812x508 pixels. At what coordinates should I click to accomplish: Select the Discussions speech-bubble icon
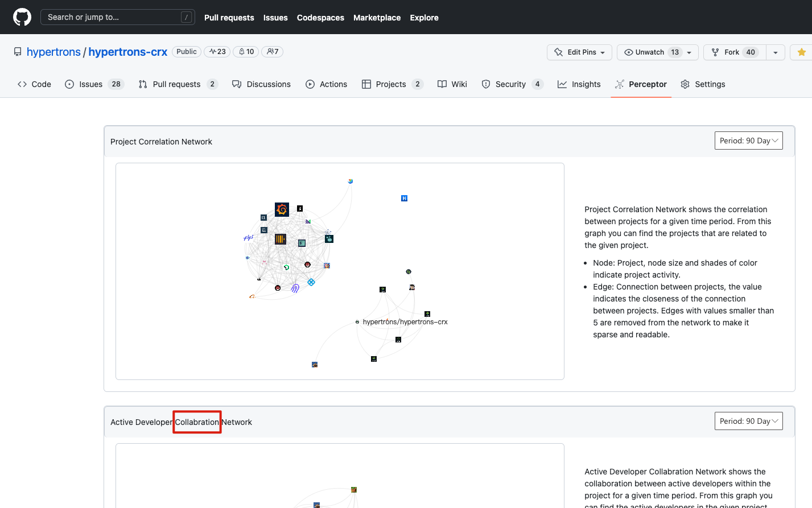click(x=236, y=84)
